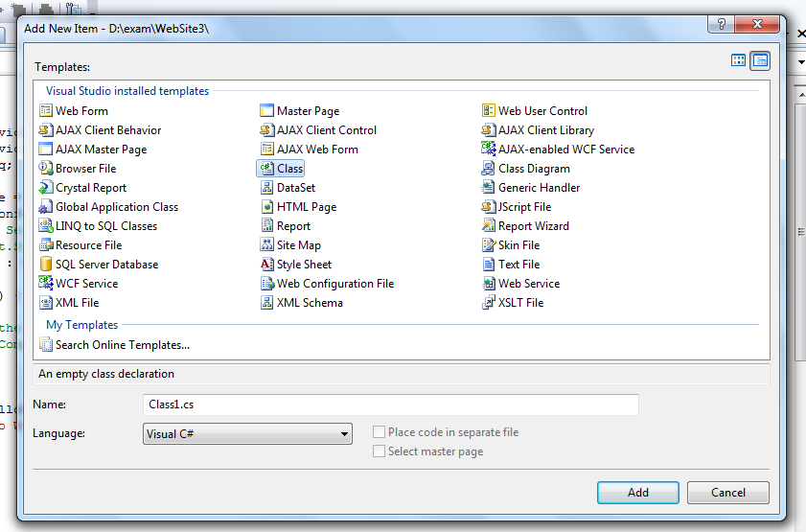Select the JScript File template icon

tap(489, 207)
